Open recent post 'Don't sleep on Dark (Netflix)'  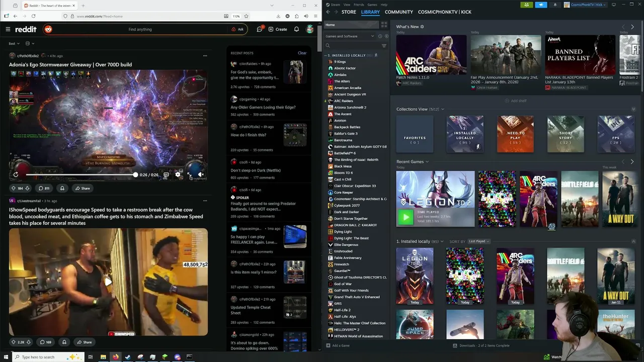point(256,170)
